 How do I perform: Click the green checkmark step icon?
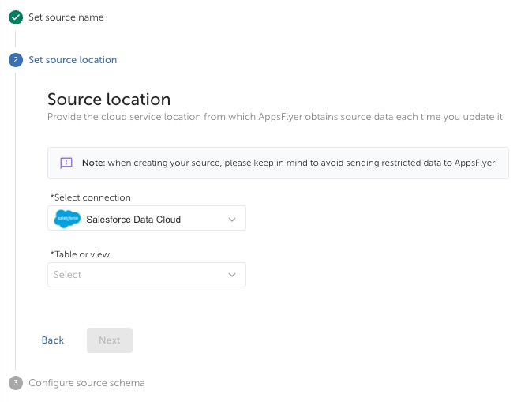click(x=16, y=17)
